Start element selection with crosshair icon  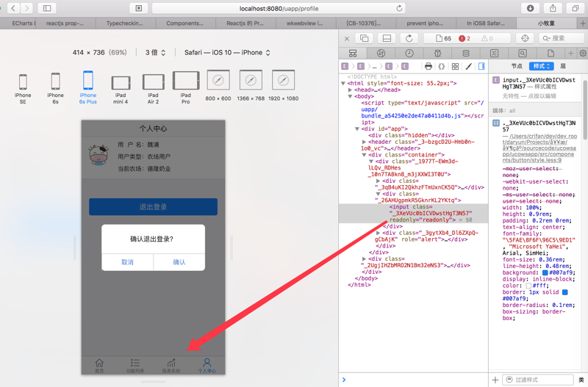(x=525, y=38)
